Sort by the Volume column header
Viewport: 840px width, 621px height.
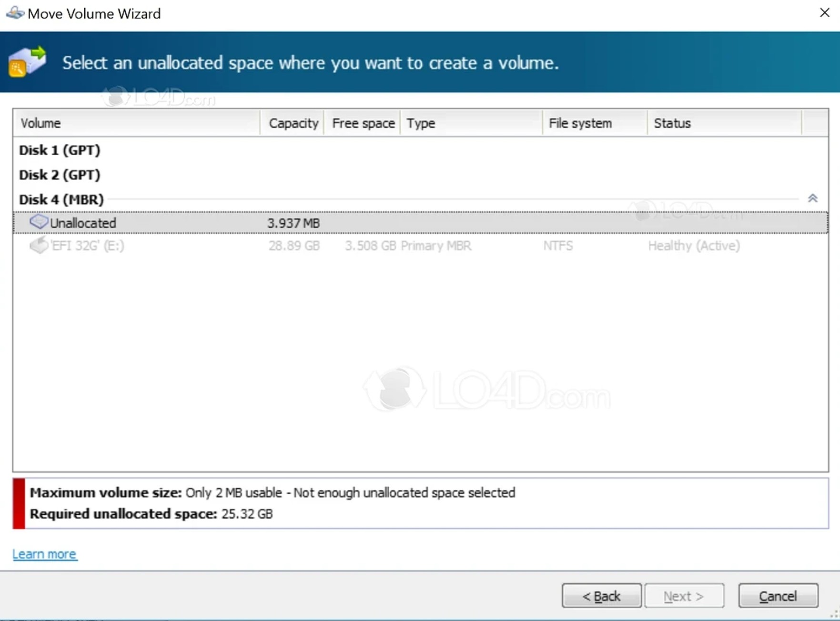click(137, 123)
